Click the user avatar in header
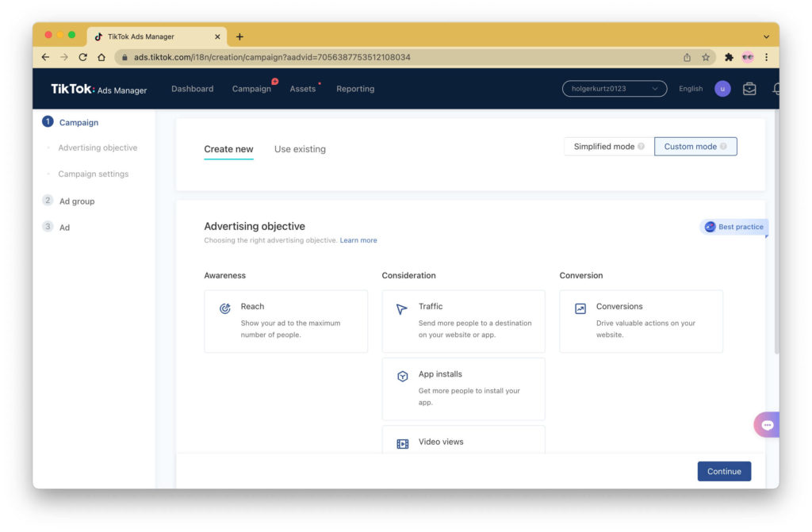Screen dimensions: 812x532 pos(722,89)
